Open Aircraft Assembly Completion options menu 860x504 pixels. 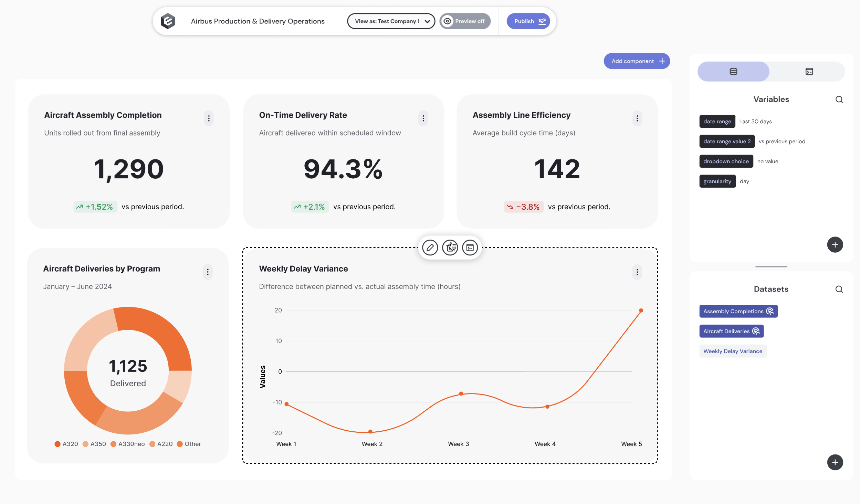[209, 118]
